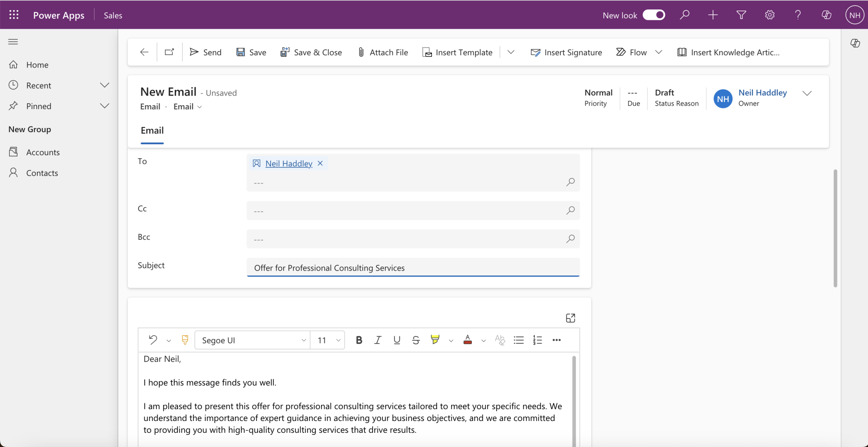Expand the Recent navigation section
868x447 pixels.
[x=104, y=85]
